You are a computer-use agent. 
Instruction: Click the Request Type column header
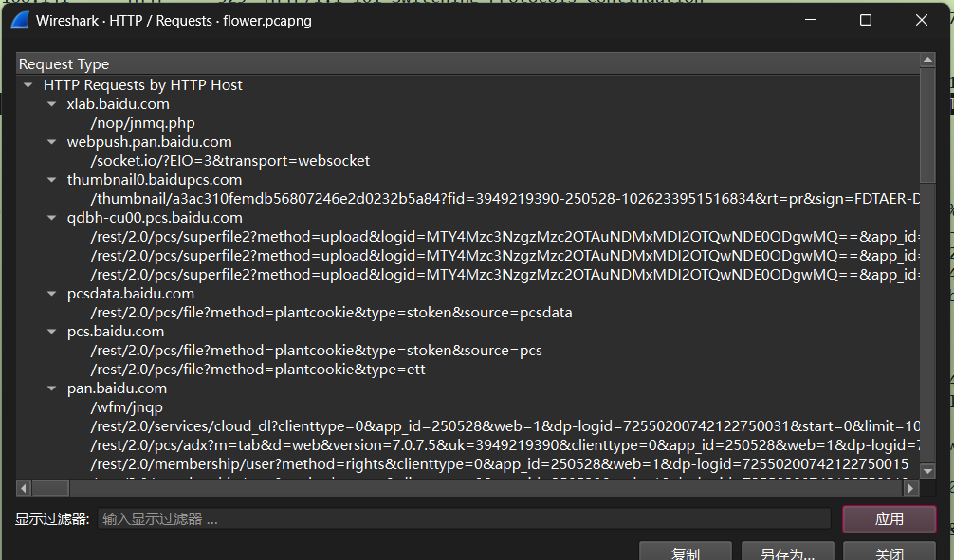click(x=468, y=63)
